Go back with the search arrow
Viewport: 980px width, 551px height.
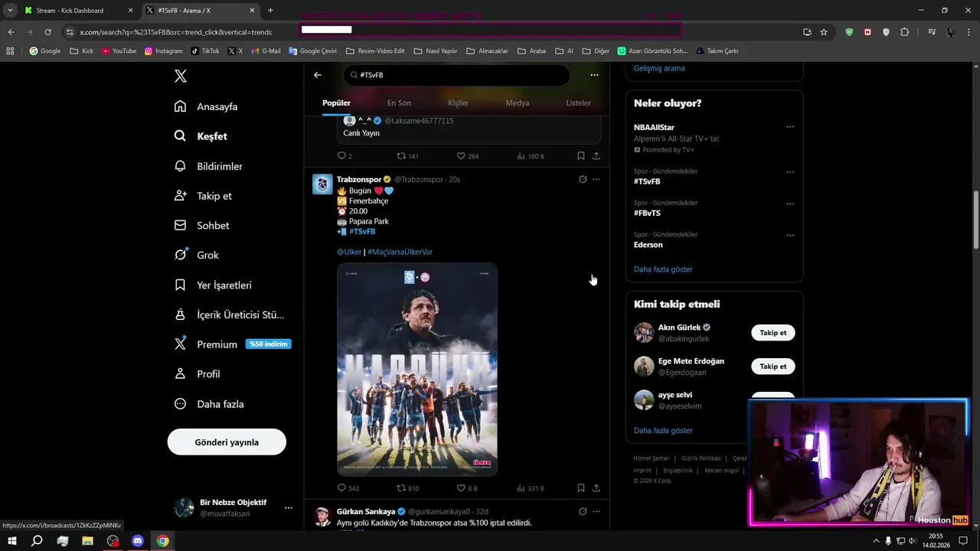click(318, 75)
